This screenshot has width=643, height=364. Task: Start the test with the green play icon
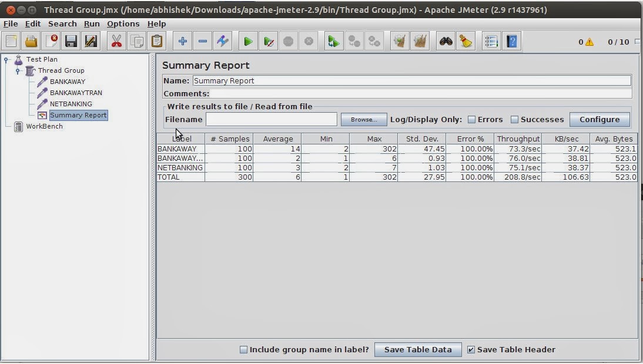[x=247, y=41]
